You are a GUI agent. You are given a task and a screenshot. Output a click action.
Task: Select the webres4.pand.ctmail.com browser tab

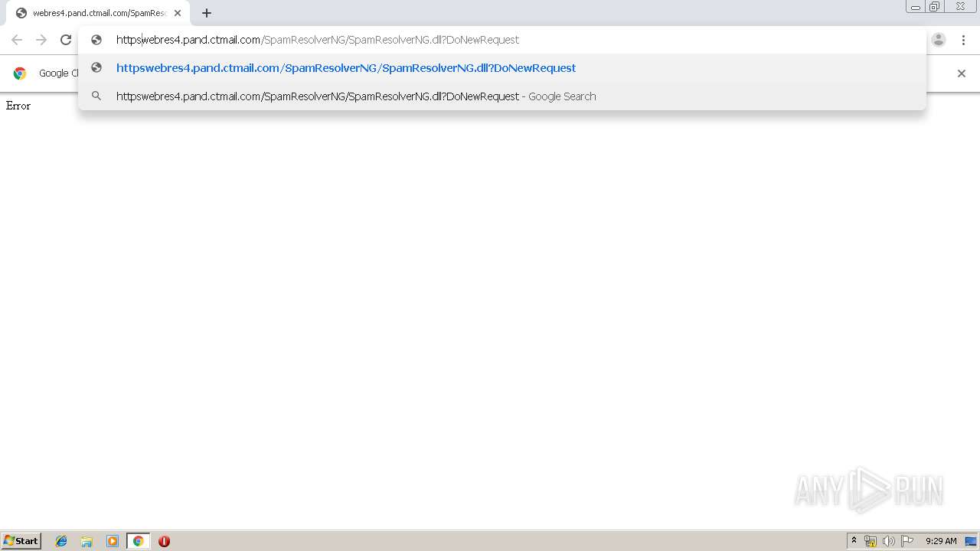(x=97, y=13)
